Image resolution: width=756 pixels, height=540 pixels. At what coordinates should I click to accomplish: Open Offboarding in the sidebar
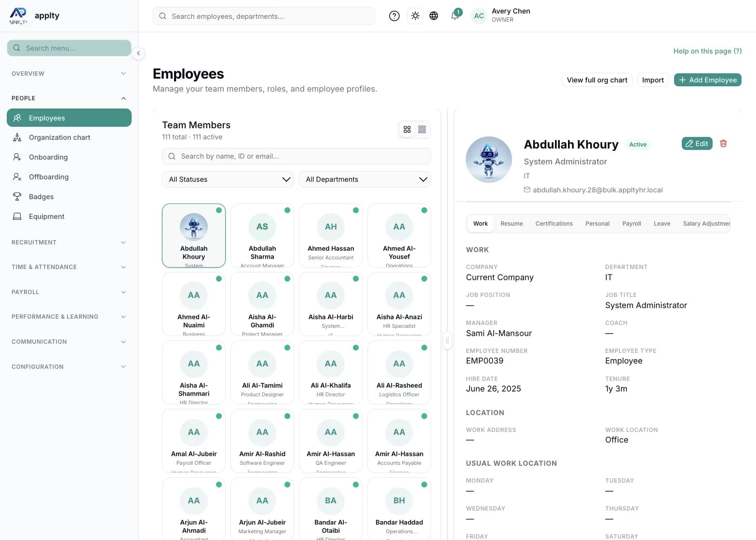(x=69, y=177)
